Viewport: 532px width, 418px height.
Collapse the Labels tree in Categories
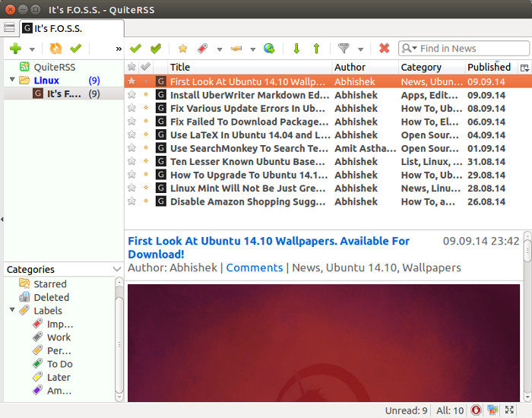[12, 311]
